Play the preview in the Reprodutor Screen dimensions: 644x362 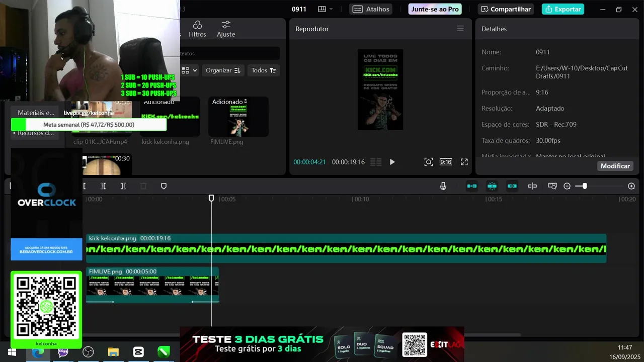[392, 162]
